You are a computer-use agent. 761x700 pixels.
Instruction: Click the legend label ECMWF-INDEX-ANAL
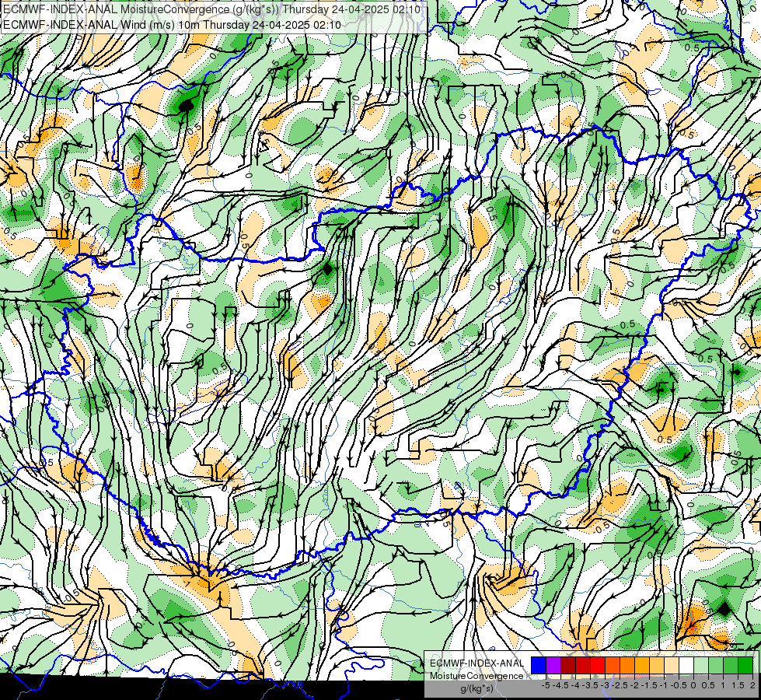[477, 663]
